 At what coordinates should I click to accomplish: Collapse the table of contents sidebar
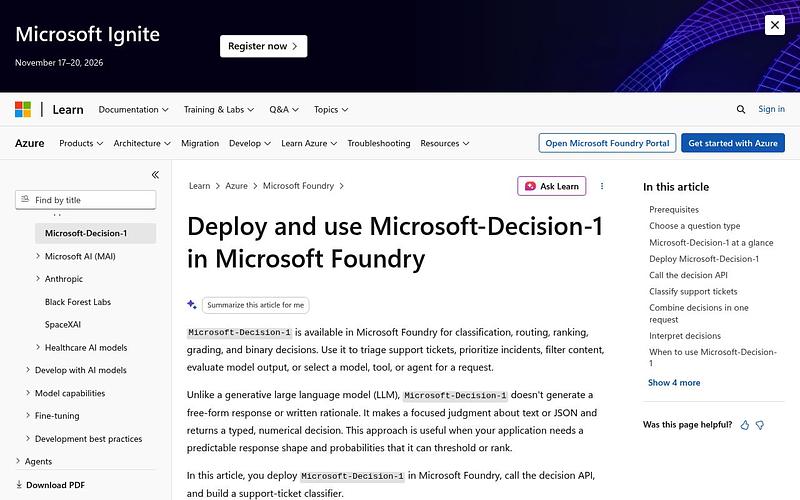155,174
